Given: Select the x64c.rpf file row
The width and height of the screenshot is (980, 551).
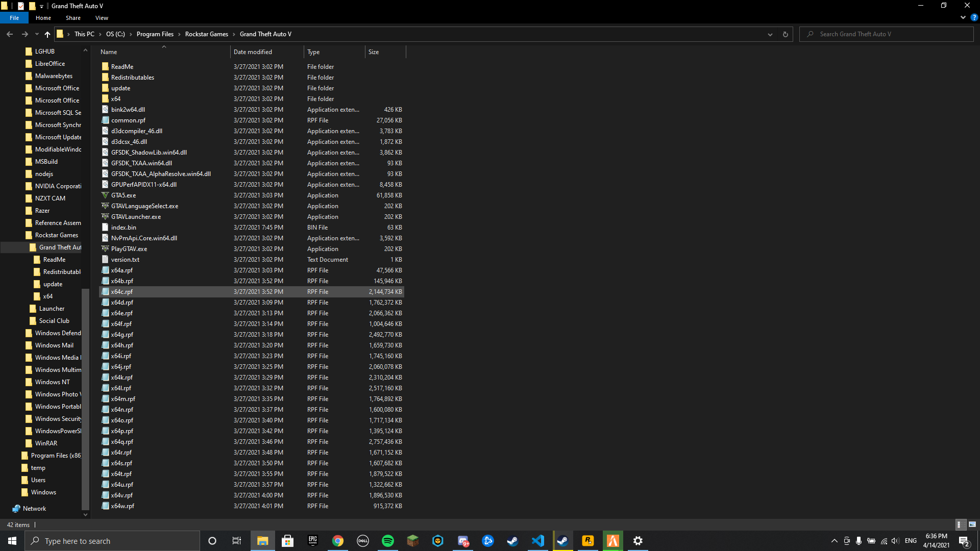Looking at the screenshot, I should (252, 292).
